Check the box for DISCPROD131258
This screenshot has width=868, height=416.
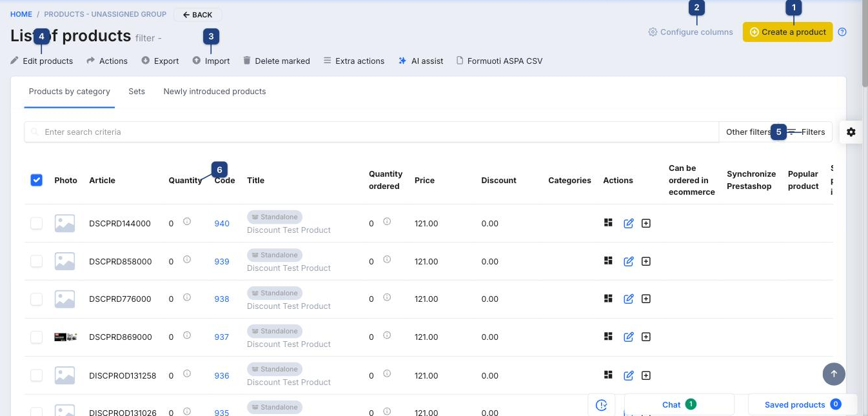click(x=37, y=375)
